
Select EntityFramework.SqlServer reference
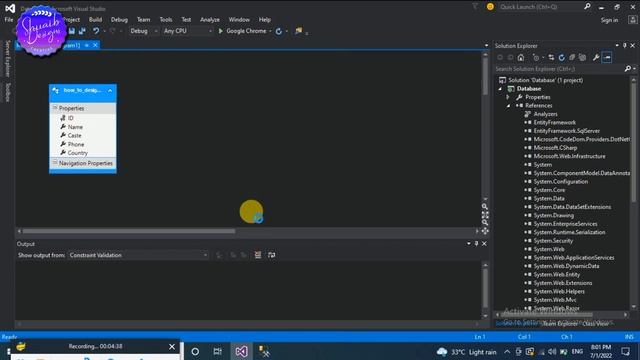[567, 131]
